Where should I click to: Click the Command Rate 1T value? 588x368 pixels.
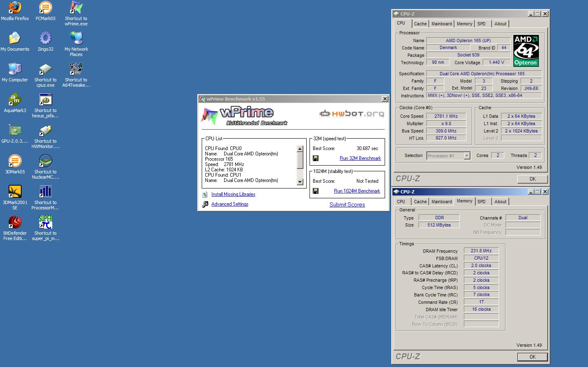(481, 302)
